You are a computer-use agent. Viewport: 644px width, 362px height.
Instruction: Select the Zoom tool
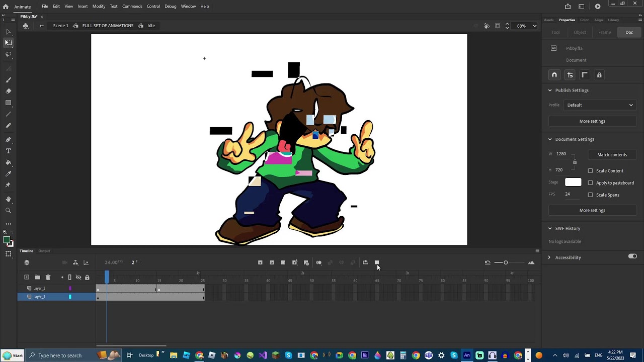9,211
